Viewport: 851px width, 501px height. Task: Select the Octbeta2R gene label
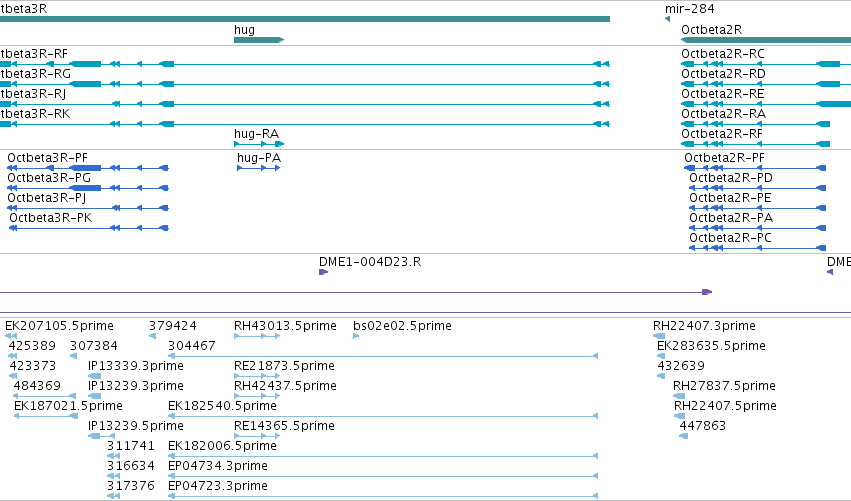[712, 30]
